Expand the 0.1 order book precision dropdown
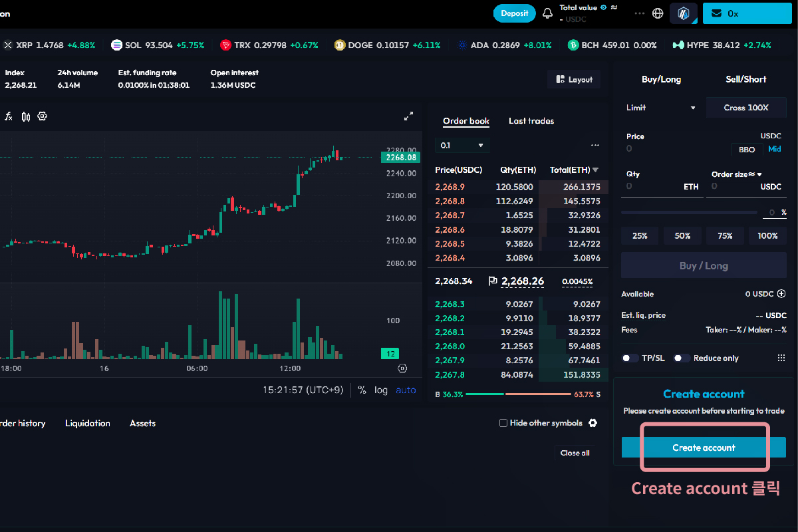798x532 pixels. tap(462, 145)
